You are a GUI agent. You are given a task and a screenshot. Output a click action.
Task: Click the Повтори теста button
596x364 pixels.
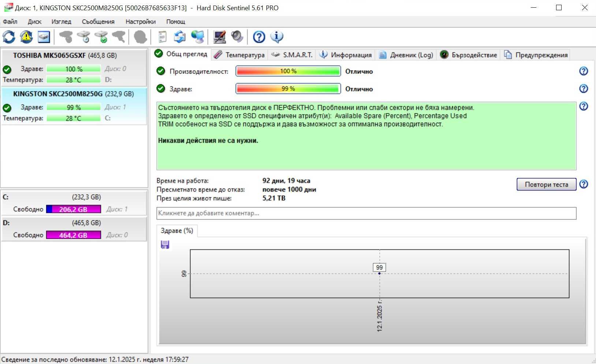546,184
